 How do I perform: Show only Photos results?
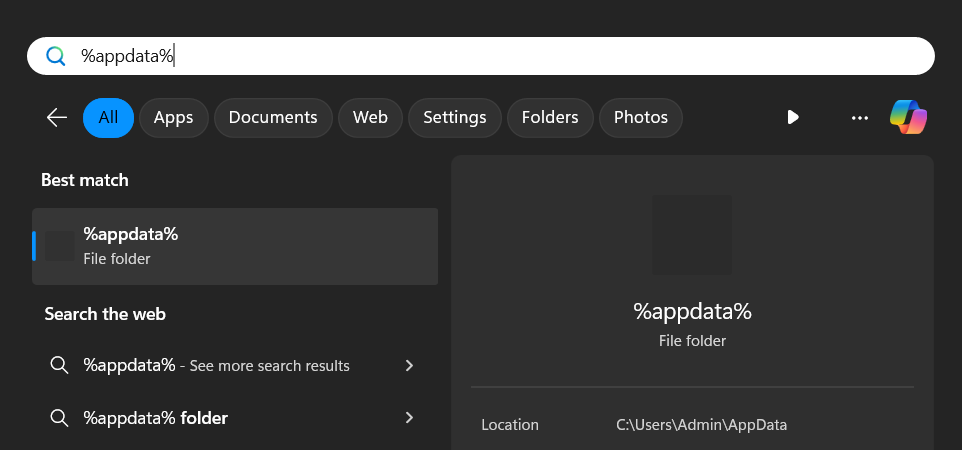[641, 117]
